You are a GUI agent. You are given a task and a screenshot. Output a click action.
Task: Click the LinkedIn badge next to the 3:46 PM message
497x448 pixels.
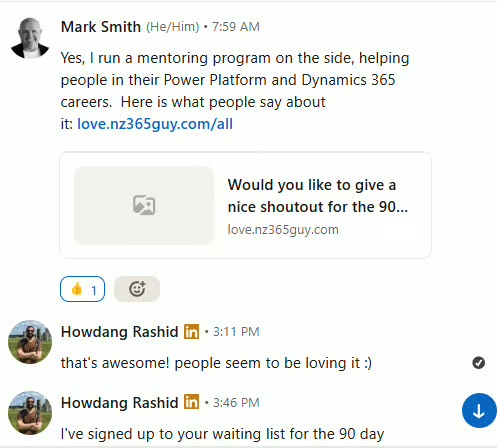click(x=192, y=403)
